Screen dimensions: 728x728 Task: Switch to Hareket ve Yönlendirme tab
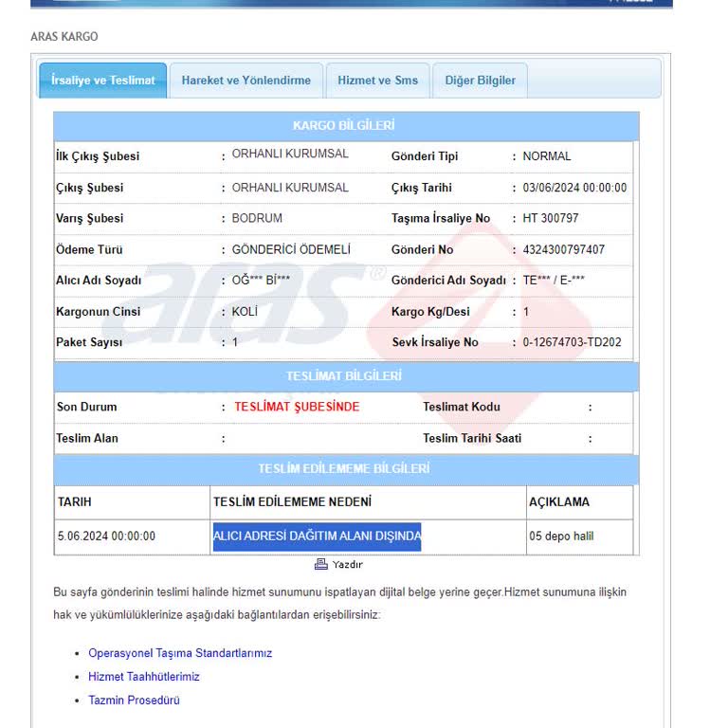(x=246, y=81)
